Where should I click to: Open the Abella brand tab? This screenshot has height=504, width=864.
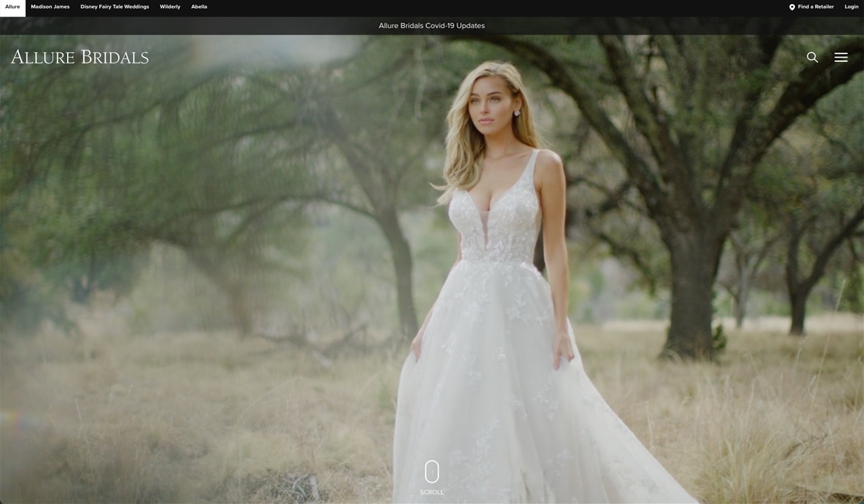(199, 7)
